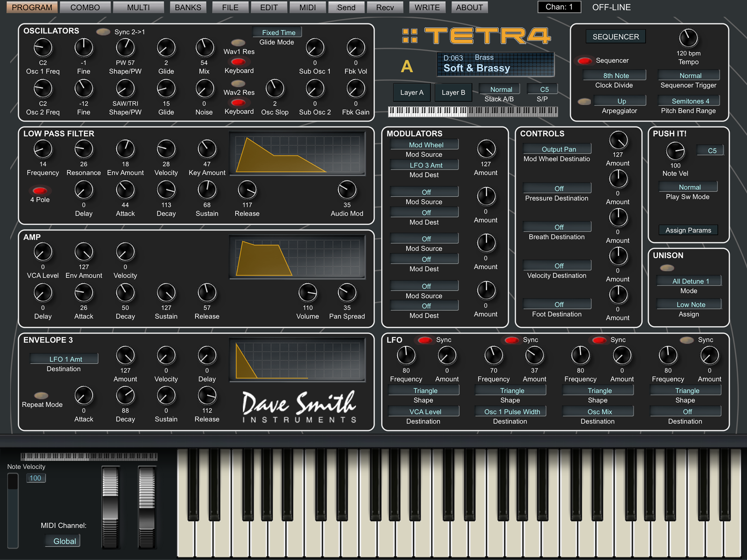
Task: Click the amp Volume knob
Action: pos(307,293)
